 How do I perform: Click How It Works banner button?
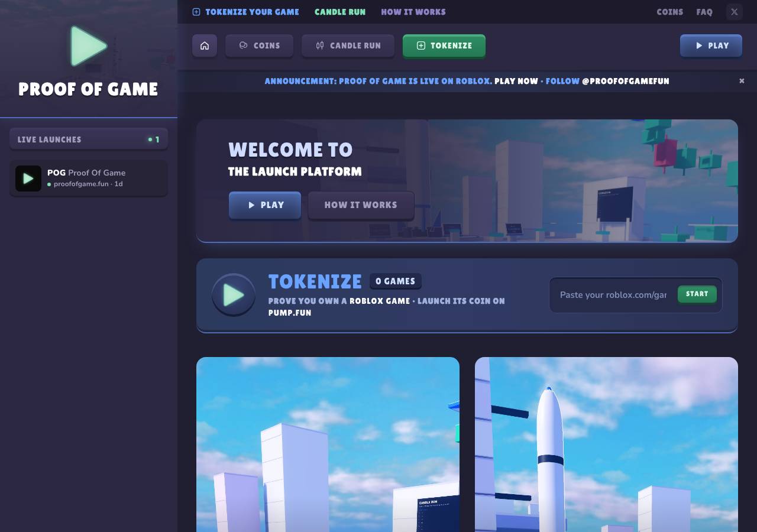point(361,205)
